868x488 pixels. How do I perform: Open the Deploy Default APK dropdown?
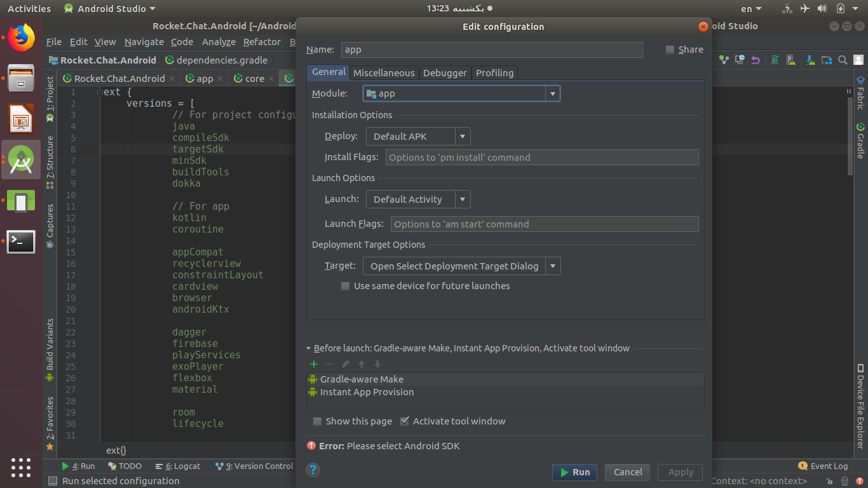418,137
